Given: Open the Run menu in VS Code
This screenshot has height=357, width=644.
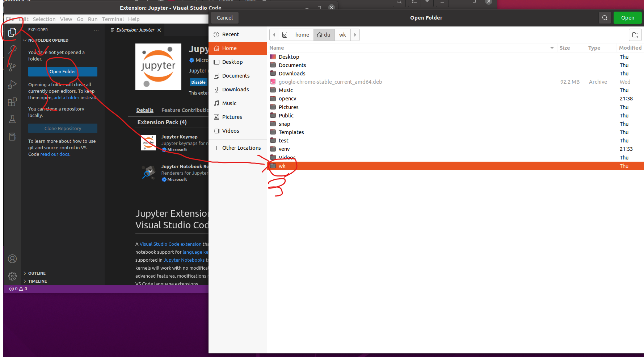Looking at the screenshot, I should [93, 19].
